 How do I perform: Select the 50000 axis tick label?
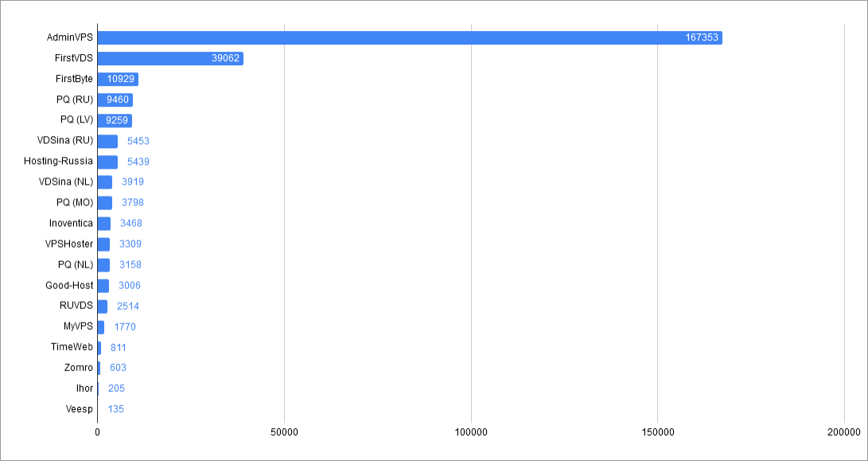(284, 432)
